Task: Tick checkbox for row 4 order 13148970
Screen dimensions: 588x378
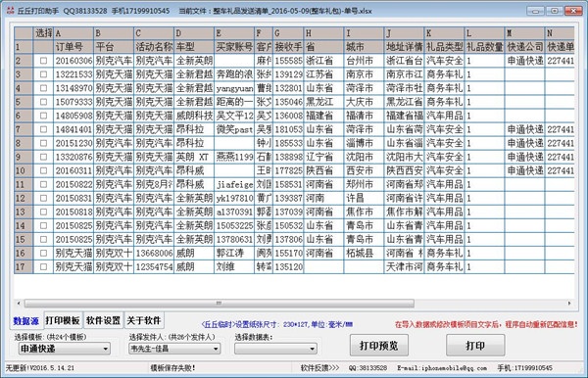Action: (x=43, y=88)
